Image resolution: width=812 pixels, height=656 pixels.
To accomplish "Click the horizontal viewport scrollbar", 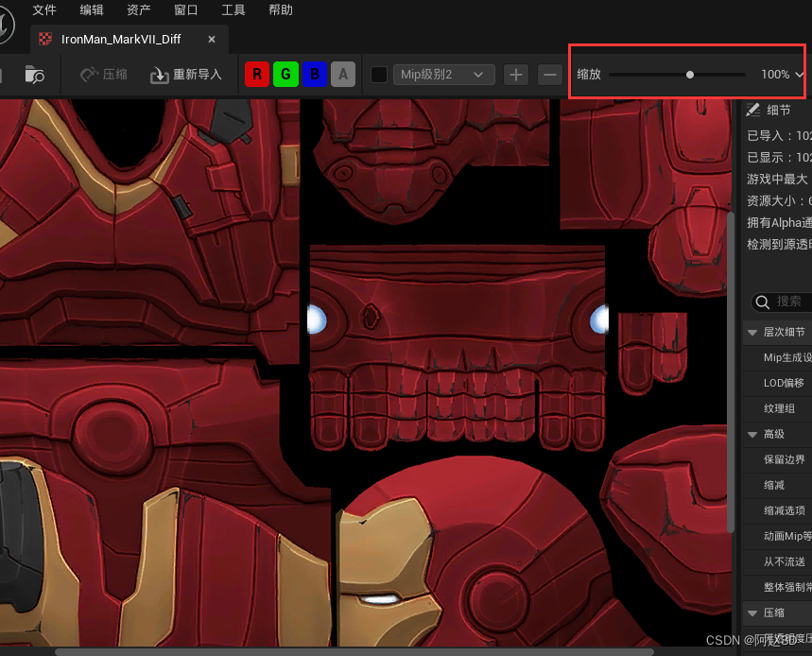I will [x=354, y=652].
